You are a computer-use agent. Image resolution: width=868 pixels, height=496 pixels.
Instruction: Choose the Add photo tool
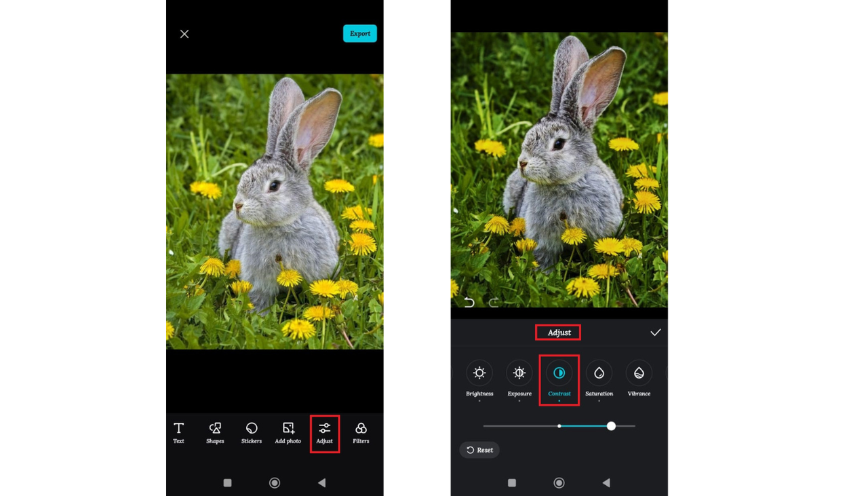tap(288, 433)
